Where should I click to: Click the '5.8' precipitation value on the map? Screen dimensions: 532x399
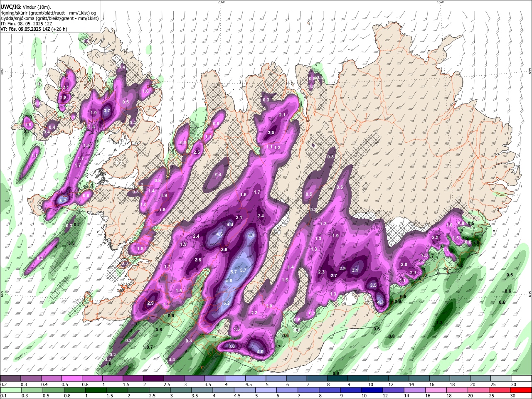pyautogui.click(x=229, y=281)
